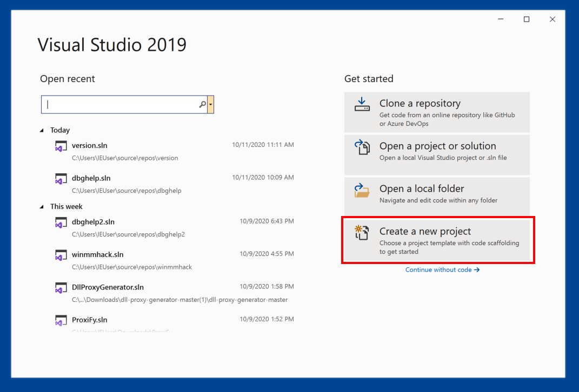Minimize the Visual Studio 2019 window
Viewport: 579px width, 392px height.
501,19
